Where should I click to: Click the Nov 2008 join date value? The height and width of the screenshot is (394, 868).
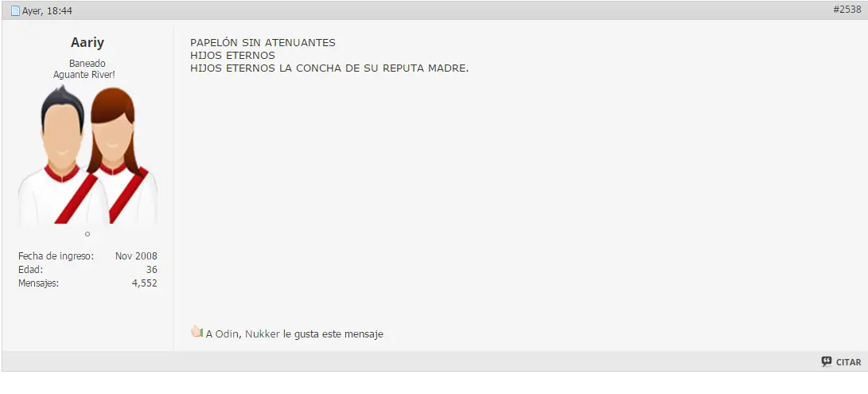pyautogui.click(x=136, y=256)
